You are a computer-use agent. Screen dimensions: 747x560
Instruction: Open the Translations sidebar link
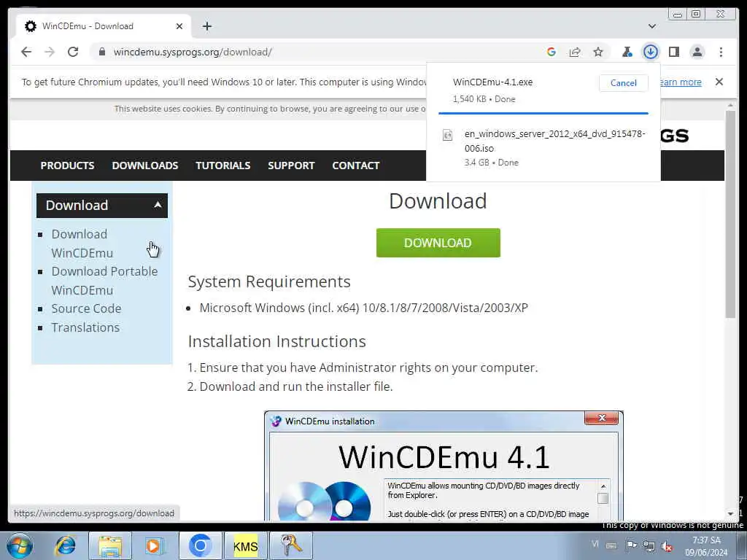(85, 327)
